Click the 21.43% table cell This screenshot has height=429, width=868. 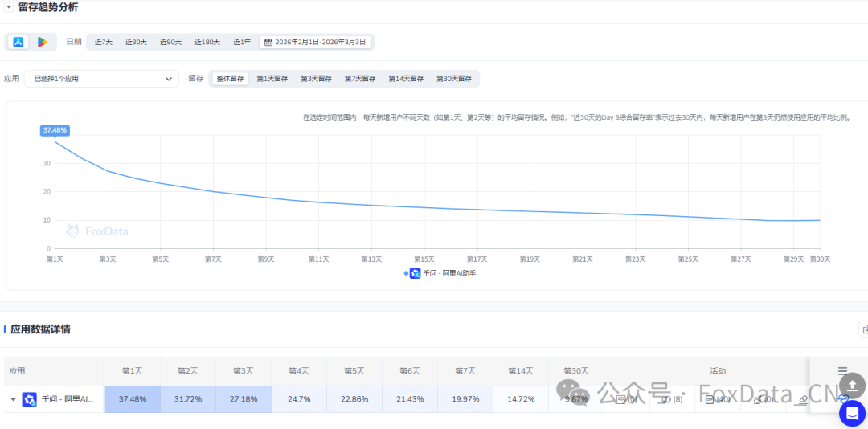[410, 399]
